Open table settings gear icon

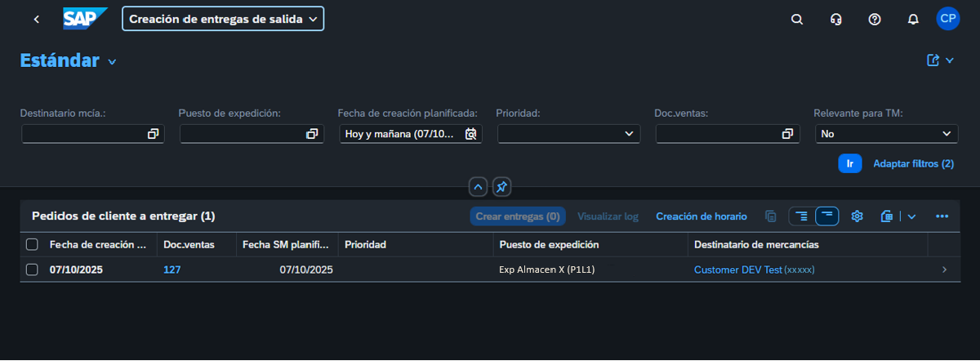coord(857,216)
